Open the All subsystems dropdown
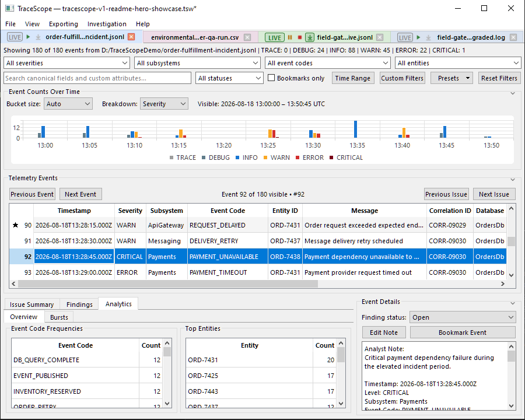This screenshot has width=525, height=420. click(197, 63)
